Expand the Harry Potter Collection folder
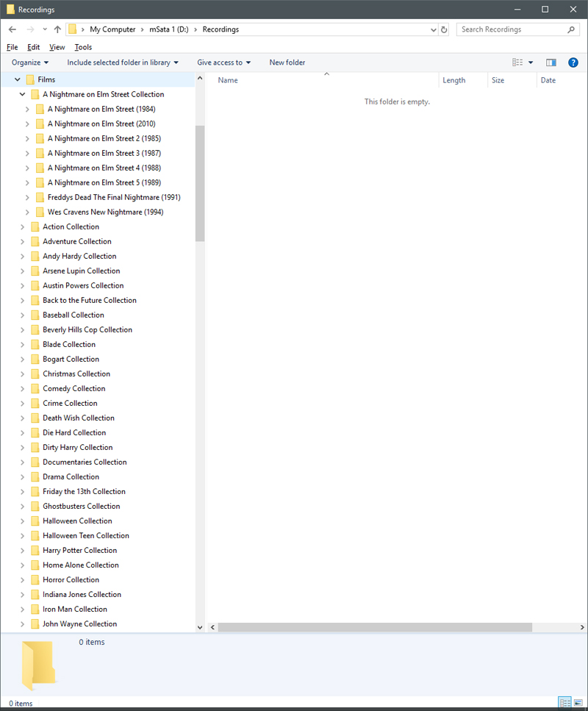The height and width of the screenshot is (711, 588). tap(22, 551)
